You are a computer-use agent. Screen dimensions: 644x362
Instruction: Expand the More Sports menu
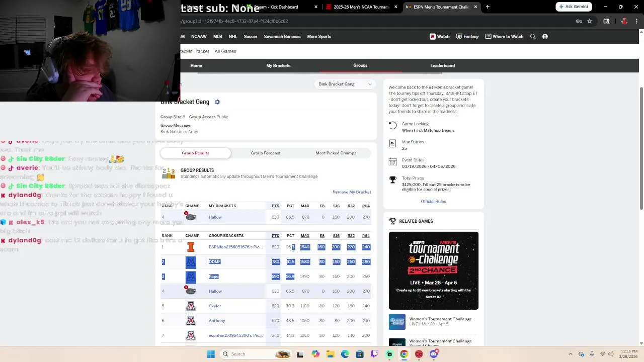(x=319, y=37)
